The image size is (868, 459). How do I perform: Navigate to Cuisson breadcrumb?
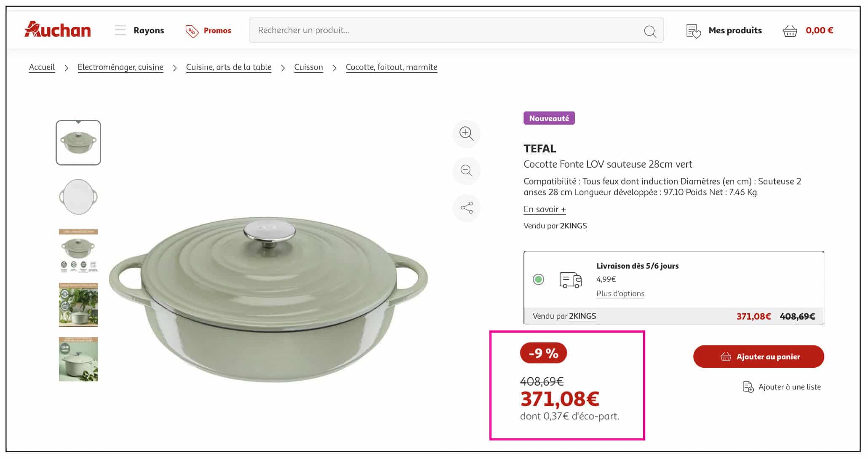click(x=308, y=67)
